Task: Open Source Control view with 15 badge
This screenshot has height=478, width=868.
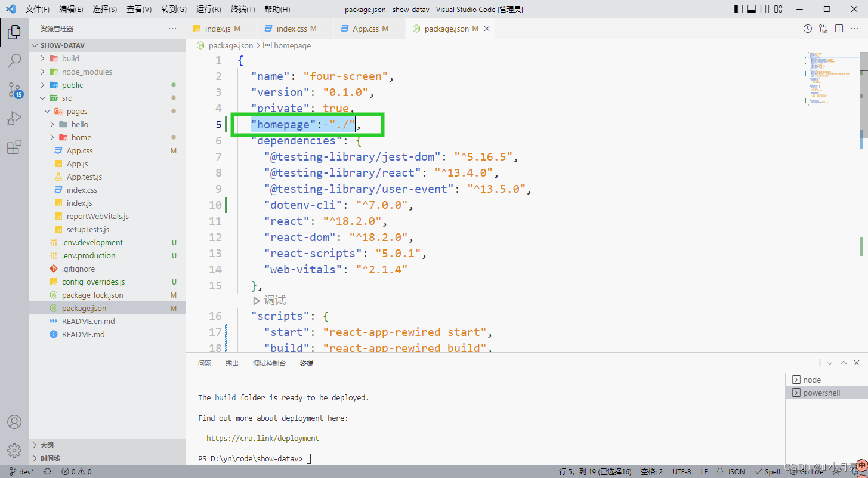Action: (x=14, y=90)
